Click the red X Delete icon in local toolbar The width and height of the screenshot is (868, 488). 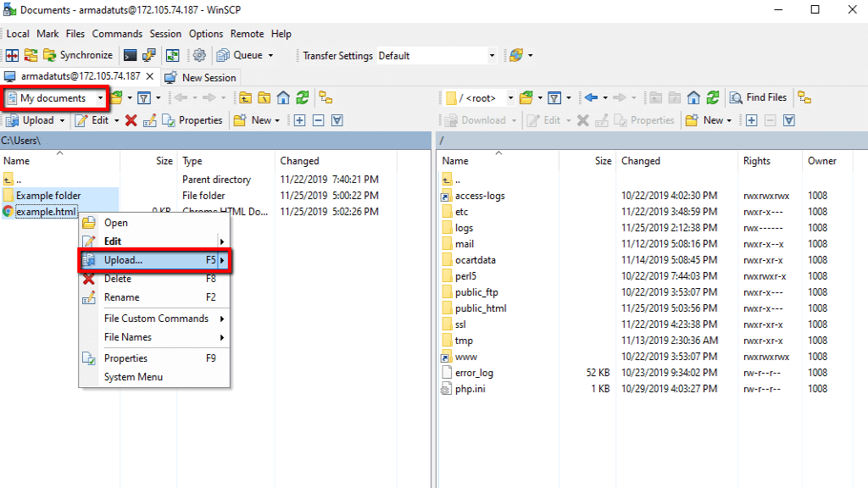click(131, 120)
